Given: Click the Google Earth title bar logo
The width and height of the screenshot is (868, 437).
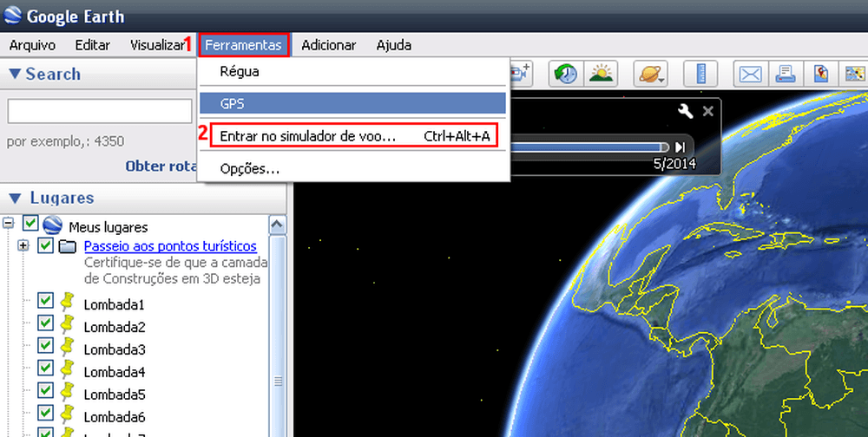Looking at the screenshot, I should (x=13, y=16).
